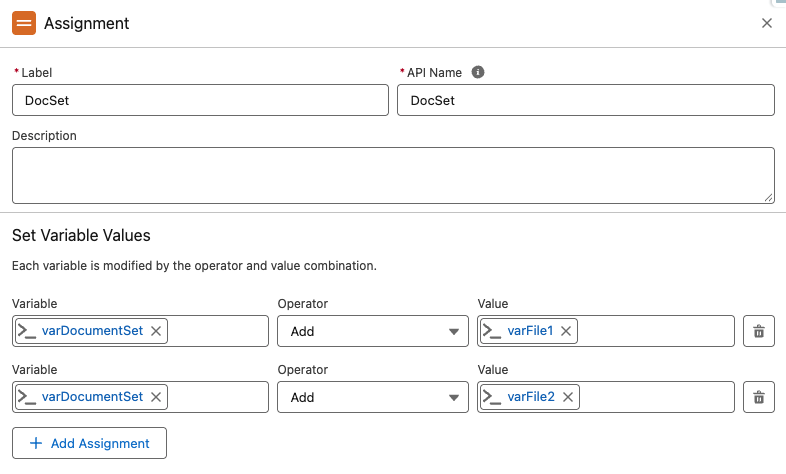Click the Set Variable Values heading
This screenshot has width=786, height=474.
point(81,235)
